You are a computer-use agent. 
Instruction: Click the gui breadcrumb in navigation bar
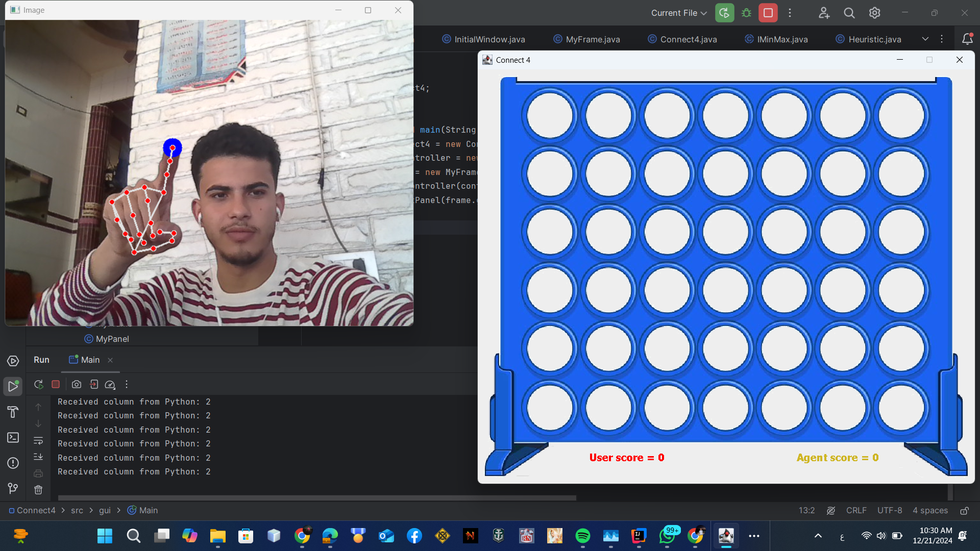(x=105, y=511)
